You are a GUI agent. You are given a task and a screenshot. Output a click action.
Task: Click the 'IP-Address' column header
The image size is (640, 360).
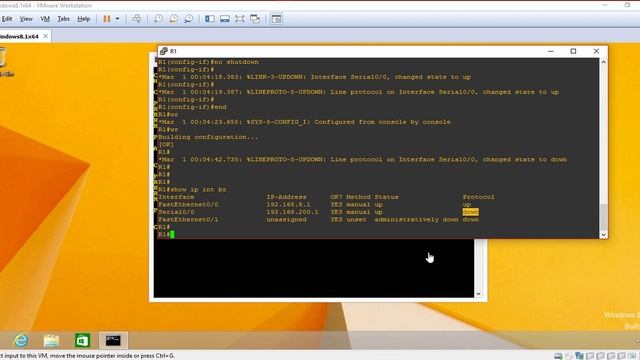[286, 197]
